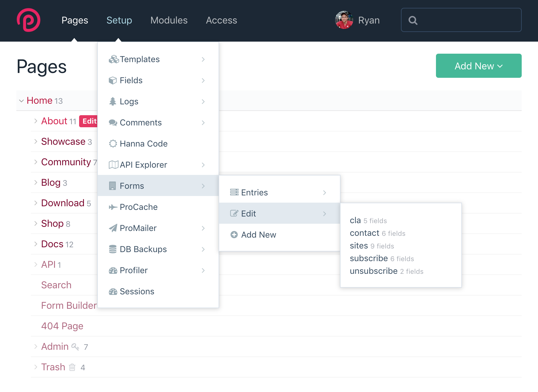Expand the Fields submenu arrow
Image resolution: width=538 pixels, height=392 pixels.
tap(203, 81)
